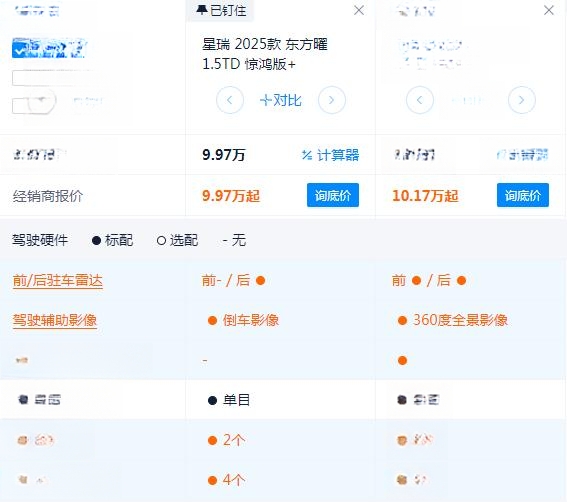Go to next trim for 星瑞 惊鸿版+
This screenshot has width=567, height=502.
(332, 100)
